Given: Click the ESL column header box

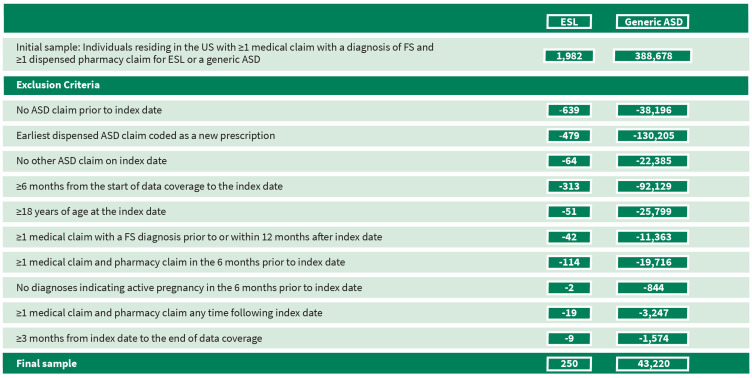Looking at the screenshot, I should click(x=569, y=22).
